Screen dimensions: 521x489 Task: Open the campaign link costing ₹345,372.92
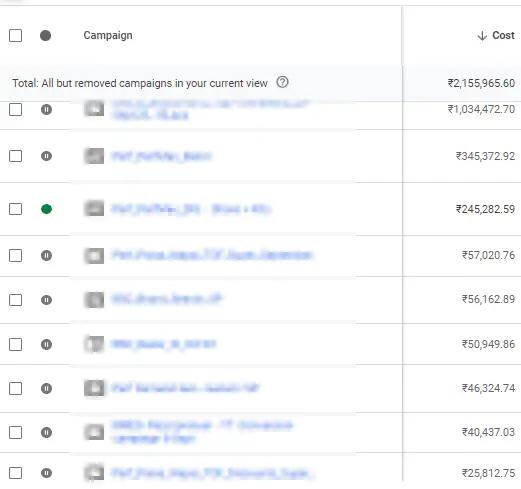click(161, 156)
